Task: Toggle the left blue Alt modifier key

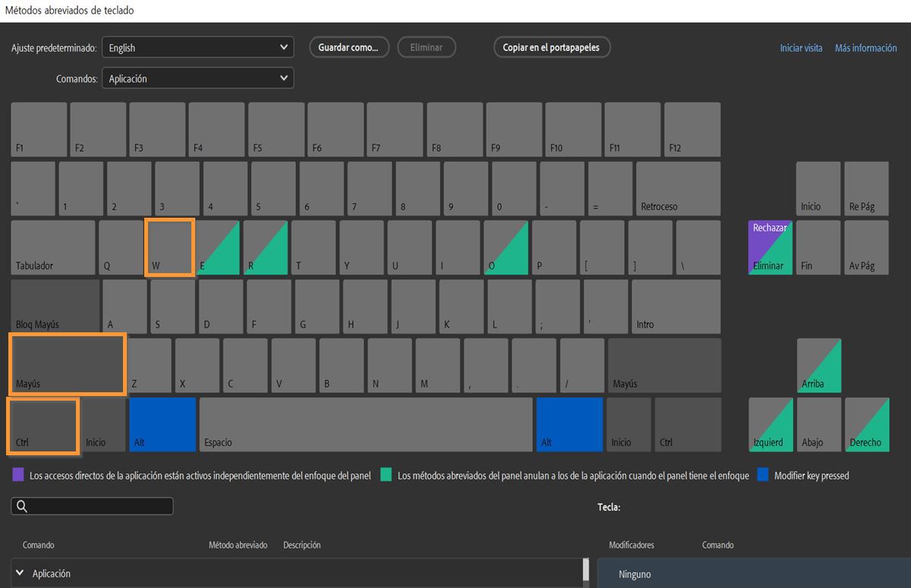Action: coord(162,425)
